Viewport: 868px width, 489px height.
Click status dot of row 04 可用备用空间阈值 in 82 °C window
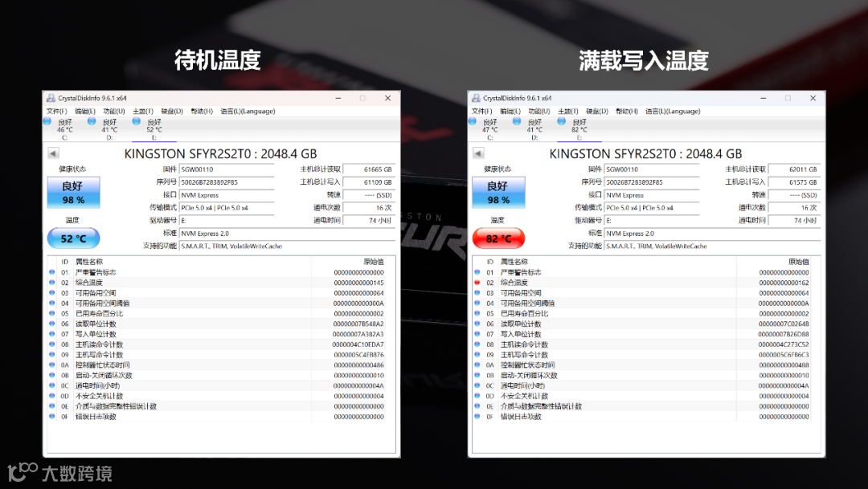click(x=477, y=304)
